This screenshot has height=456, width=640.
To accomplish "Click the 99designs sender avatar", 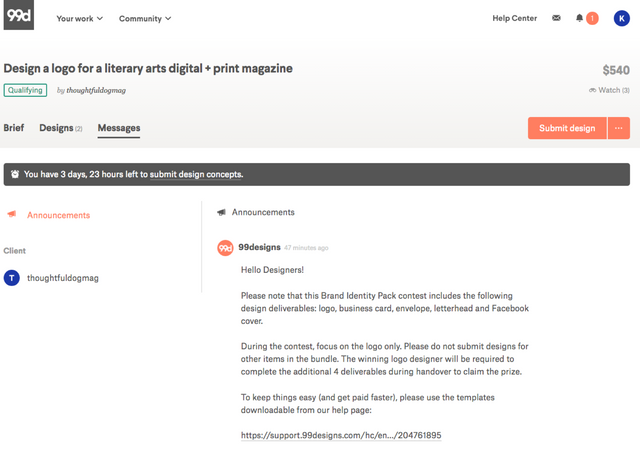I will click(225, 248).
